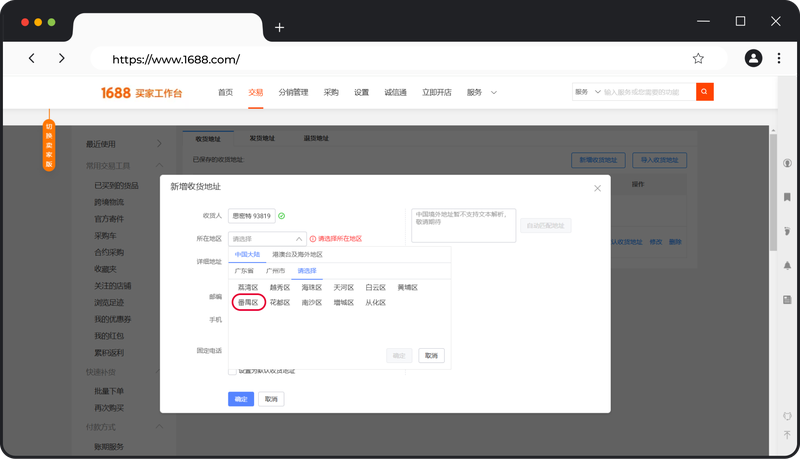
Task: Select the 广东省 province tab
Action: (x=244, y=271)
